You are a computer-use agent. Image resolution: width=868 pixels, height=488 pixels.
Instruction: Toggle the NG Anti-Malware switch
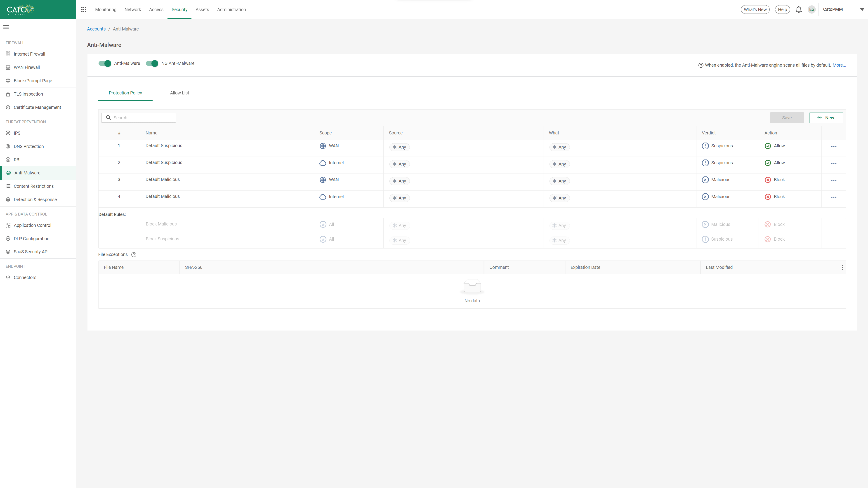[152, 63]
